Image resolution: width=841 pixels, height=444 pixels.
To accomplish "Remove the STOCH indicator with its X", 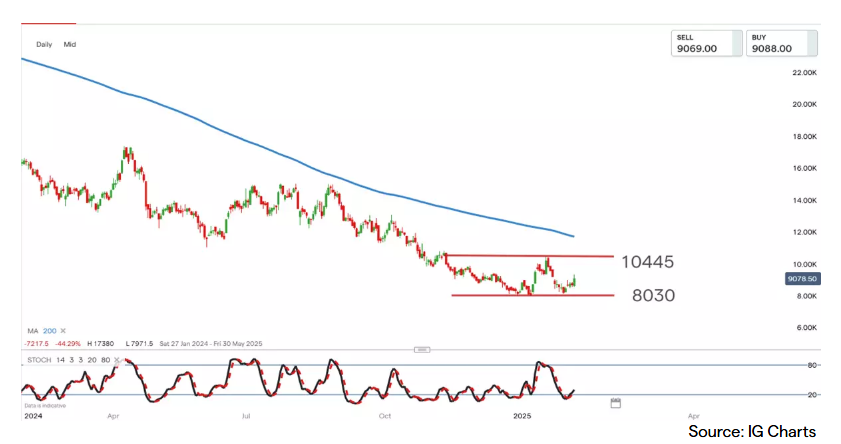I will pyautogui.click(x=116, y=360).
